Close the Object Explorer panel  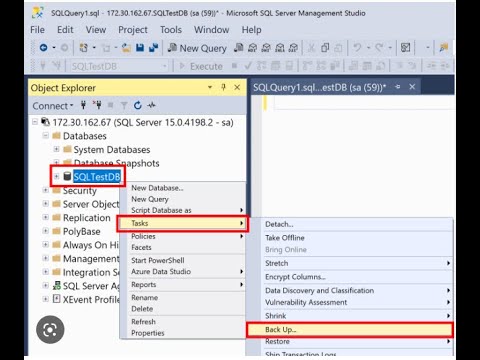(x=237, y=87)
